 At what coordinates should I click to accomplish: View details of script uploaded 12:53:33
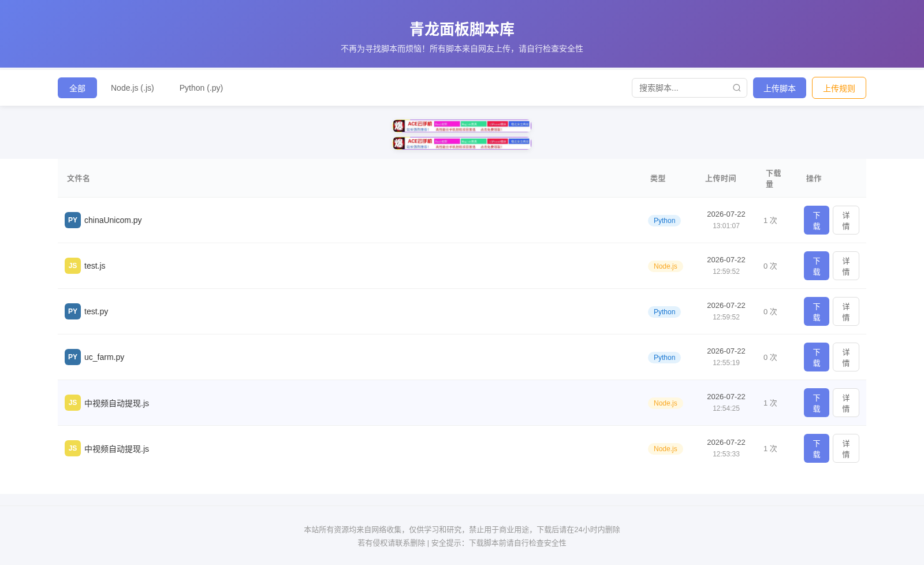click(846, 448)
